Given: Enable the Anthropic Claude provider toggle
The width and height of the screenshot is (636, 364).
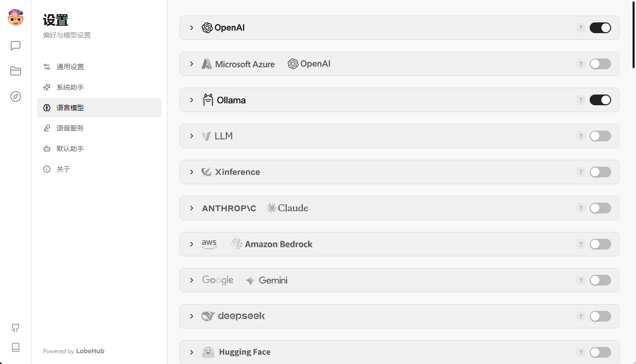Looking at the screenshot, I should [600, 208].
